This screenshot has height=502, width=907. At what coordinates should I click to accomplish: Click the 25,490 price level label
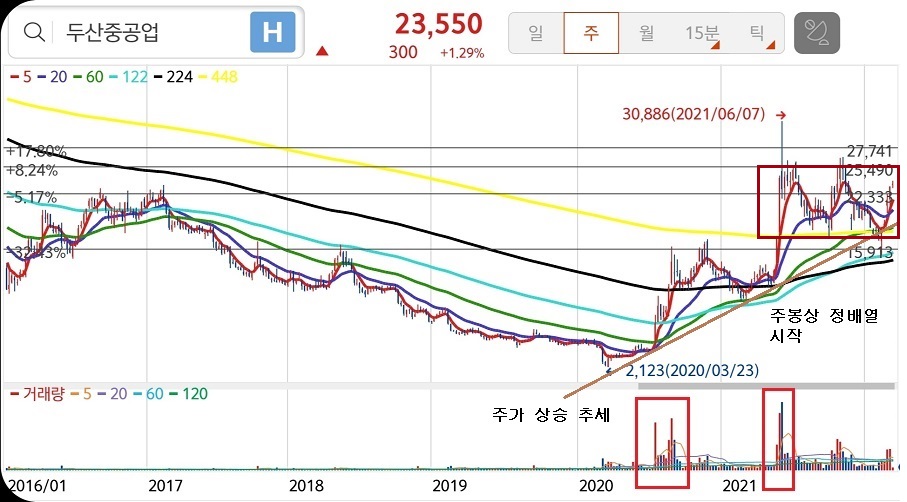(x=870, y=171)
